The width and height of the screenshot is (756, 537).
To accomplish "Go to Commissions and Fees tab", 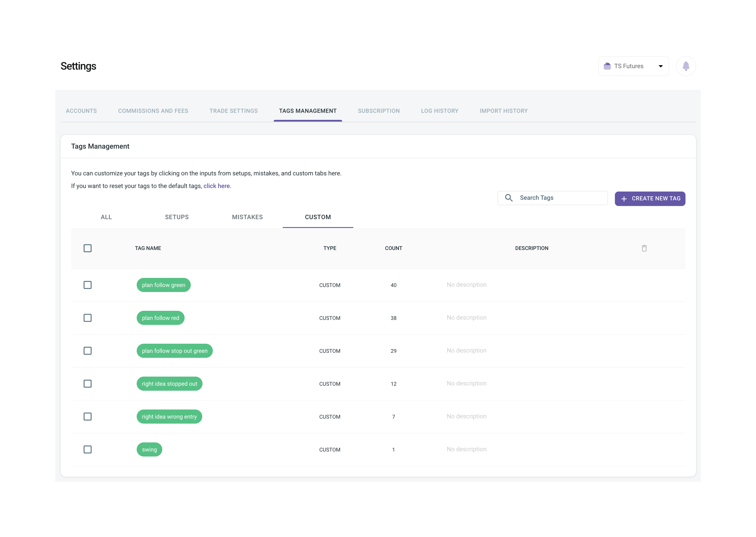I will 153,111.
